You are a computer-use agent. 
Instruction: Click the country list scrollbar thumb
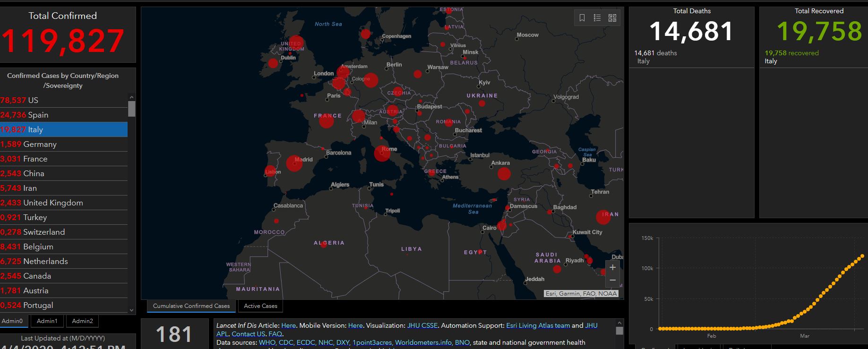[131, 109]
